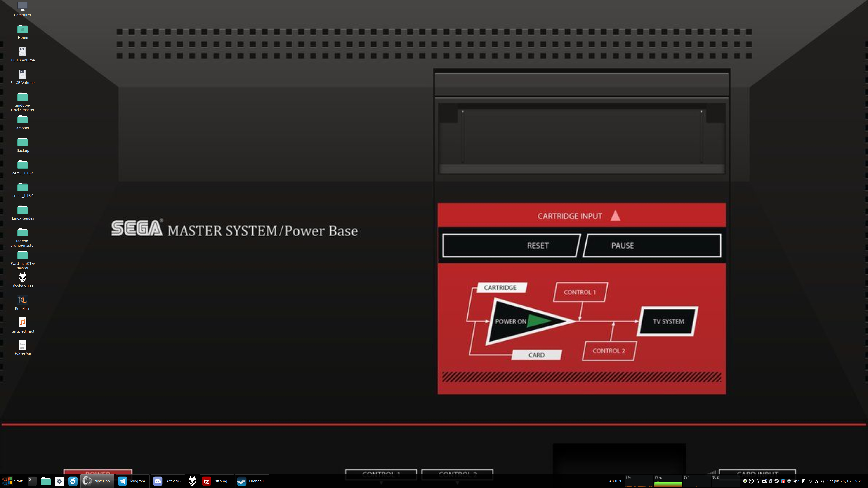
Task: Open the file manager taskbar launcher
Action: pyautogui.click(x=46, y=481)
